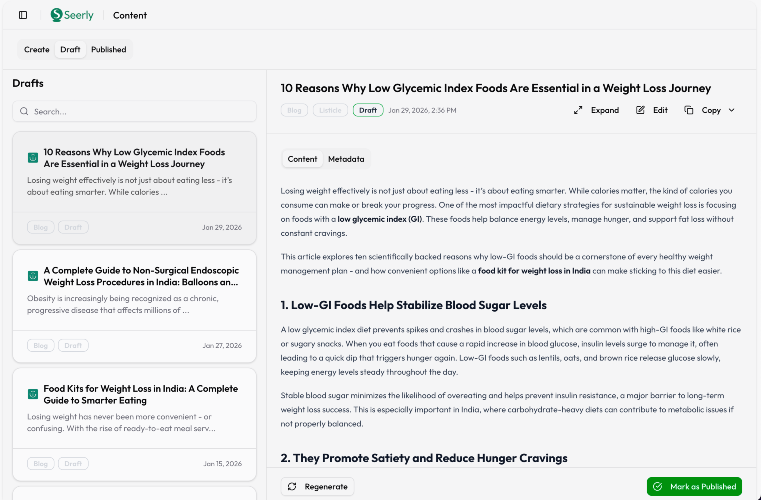Toggle the sidebar panel icon
Viewport: 761px width, 500px height.
(x=23, y=15)
